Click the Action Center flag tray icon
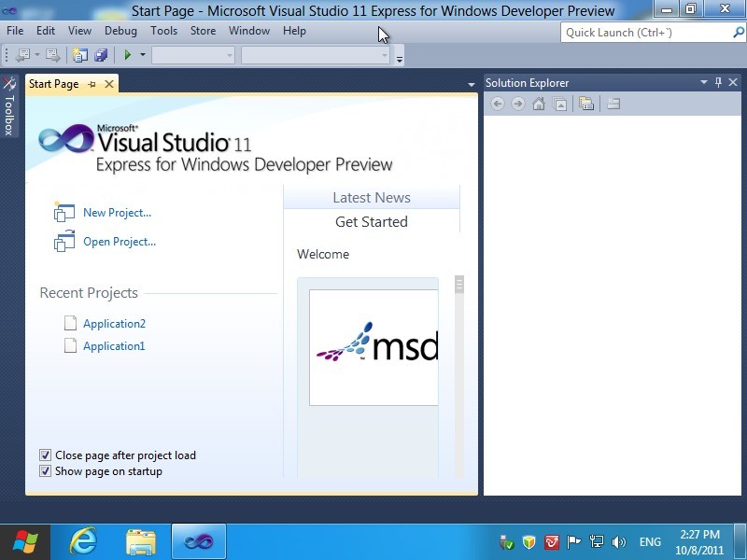This screenshot has height=560, width=747. [x=573, y=542]
